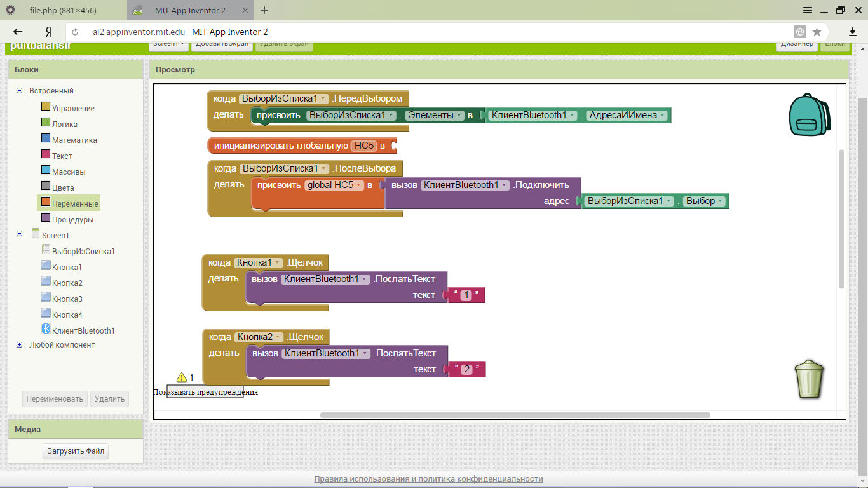Click the browser downloads arrow icon
This screenshot has width=868, height=488.
pyautogui.click(x=853, y=32)
